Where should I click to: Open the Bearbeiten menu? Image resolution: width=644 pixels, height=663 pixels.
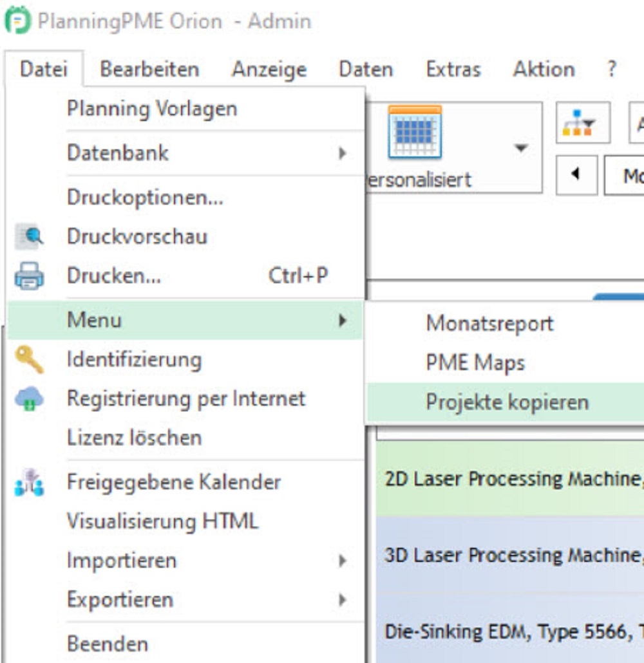click(x=149, y=69)
